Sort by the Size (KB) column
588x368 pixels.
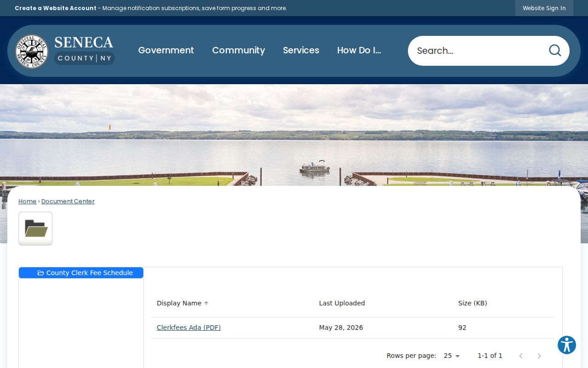[472, 303]
